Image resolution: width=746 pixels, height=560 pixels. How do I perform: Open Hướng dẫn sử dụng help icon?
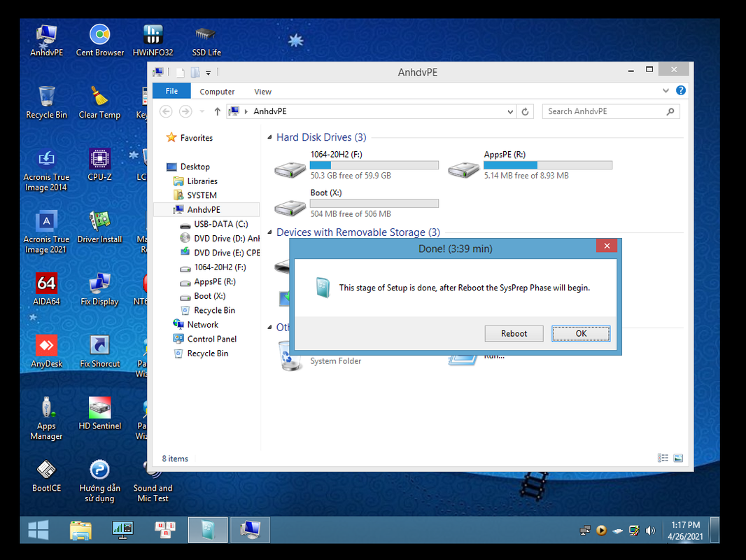tap(99, 481)
